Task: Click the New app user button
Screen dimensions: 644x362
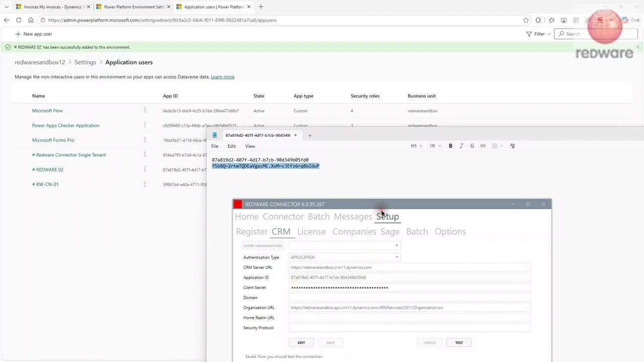Action: pos(34,34)
